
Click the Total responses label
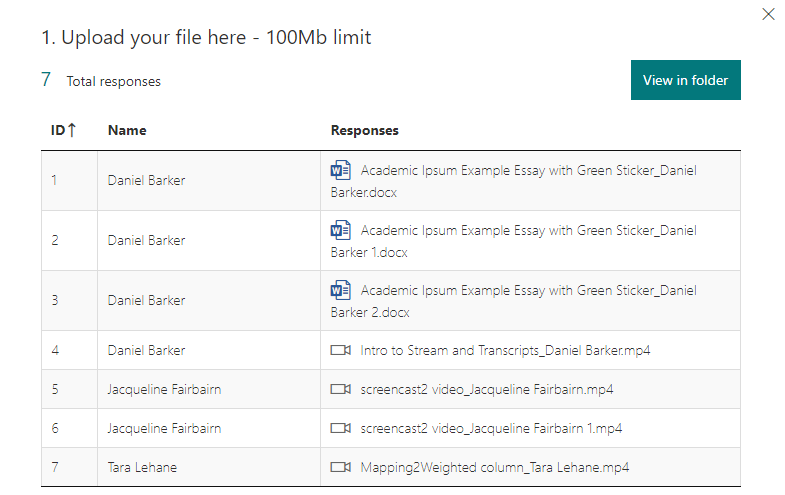pos(114,82)
